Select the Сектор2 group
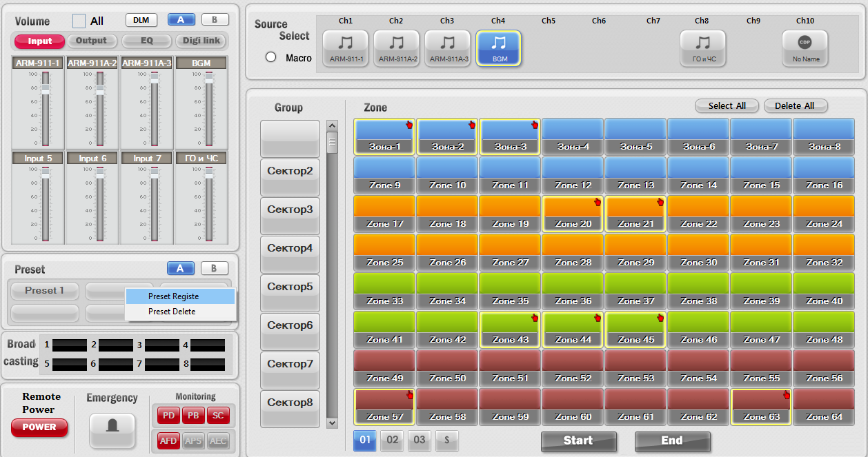Image resolution: width=868 pixels, height=457 pixels. click(290, 177)
